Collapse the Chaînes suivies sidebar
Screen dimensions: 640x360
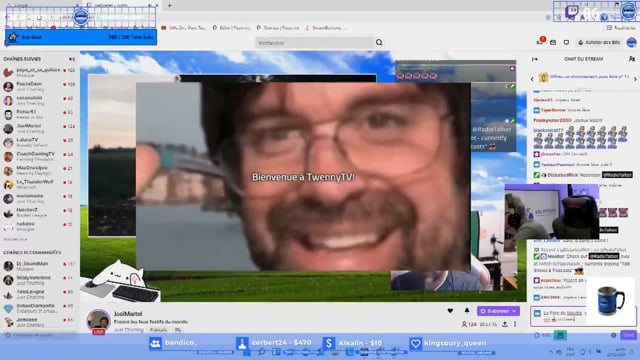point(72,59)
